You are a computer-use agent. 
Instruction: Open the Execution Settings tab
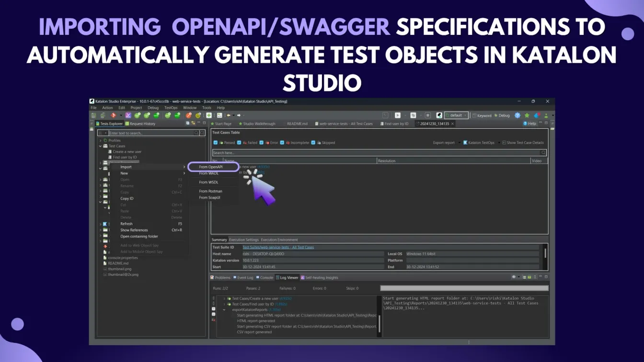point(244,239)
